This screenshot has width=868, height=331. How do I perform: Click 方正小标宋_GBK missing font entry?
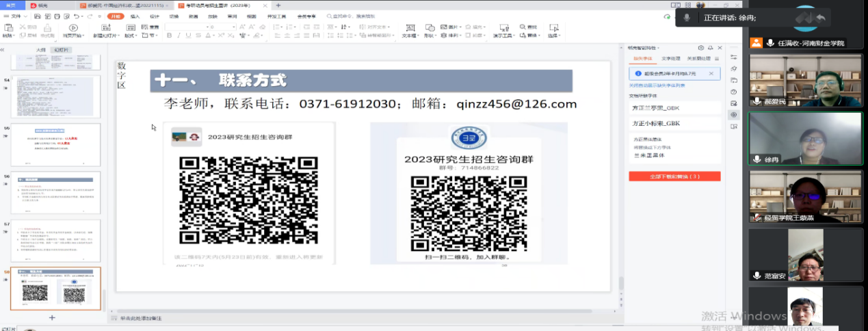coord(674,123)
